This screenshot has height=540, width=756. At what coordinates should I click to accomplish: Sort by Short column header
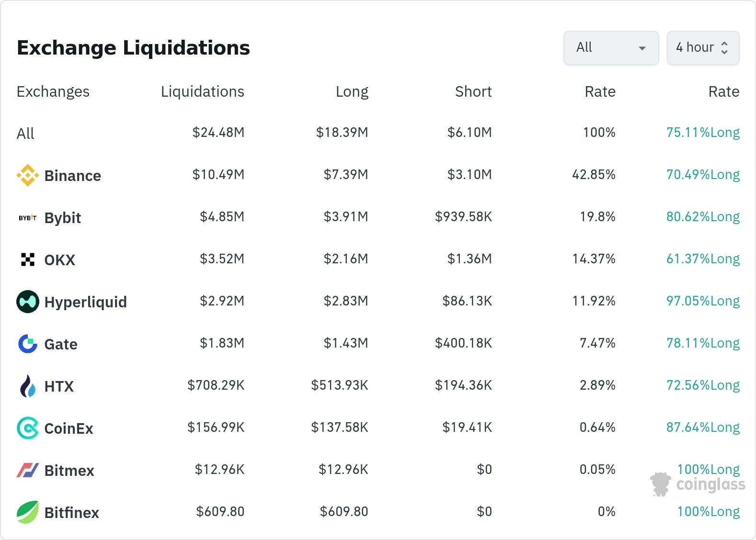(x=473, y=91)
